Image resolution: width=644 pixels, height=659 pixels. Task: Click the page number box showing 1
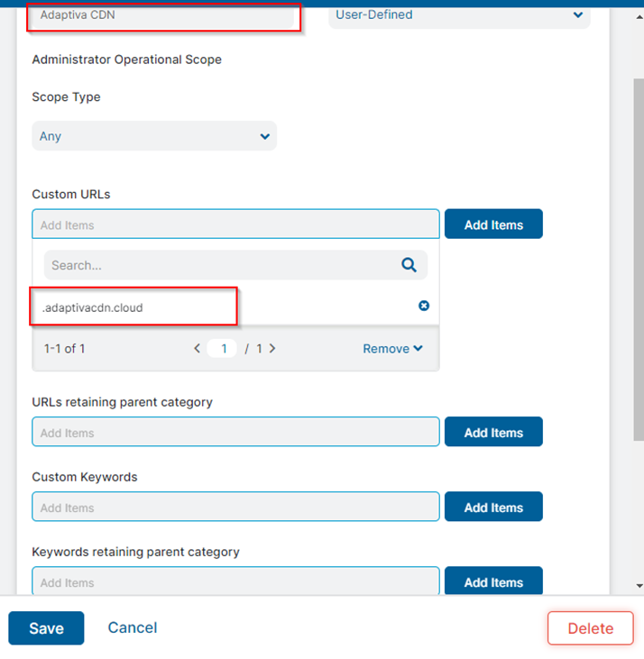point(222,348)
